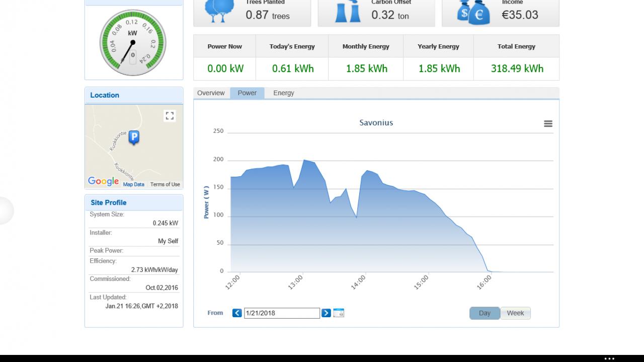Click the Oct.02,2016 commissioned date

click(x=162, y=288)
